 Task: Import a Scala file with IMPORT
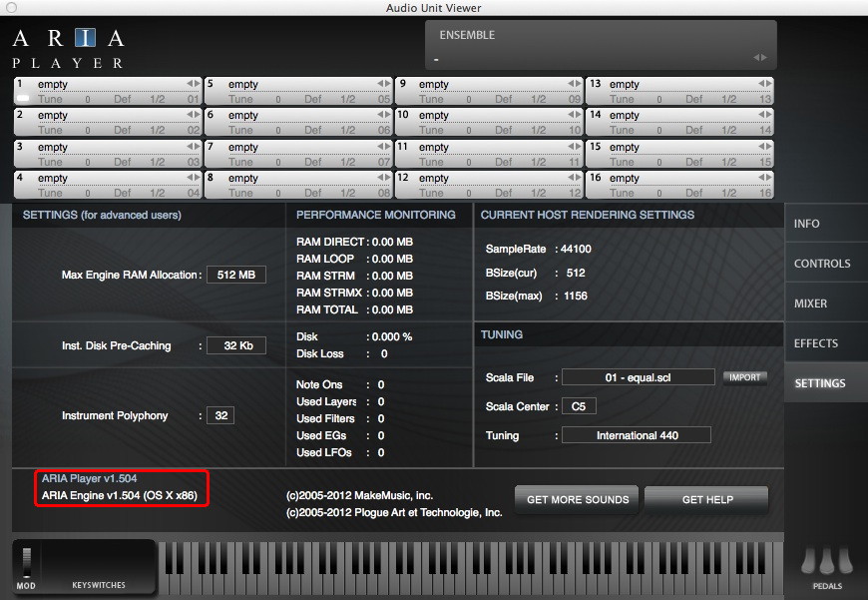click(x=744, y=377)
